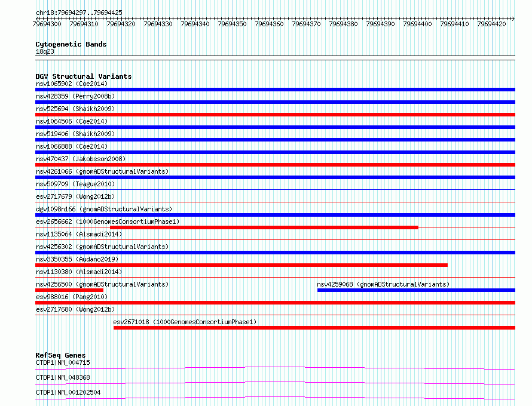Open gene CTDP1|NM_001202504
Viewport: 532px width, 406px height.
[x=68, y=392]
